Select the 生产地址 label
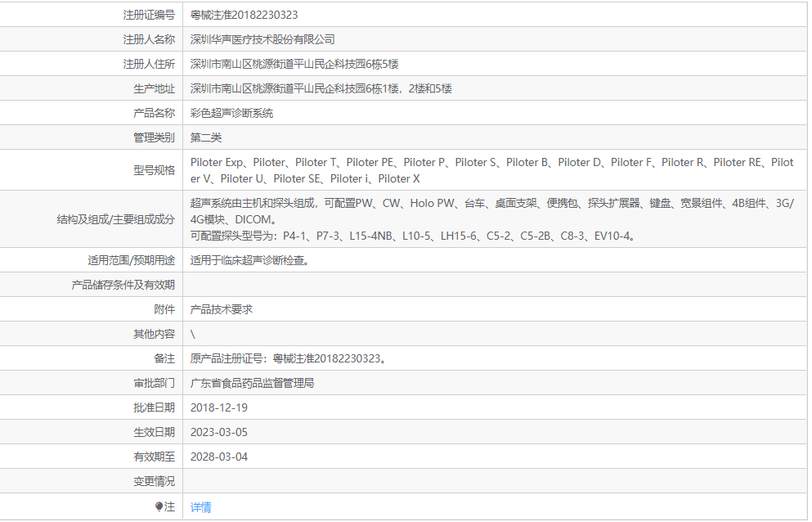This screenshot has width=812, height=522. [x=155, y=88]
